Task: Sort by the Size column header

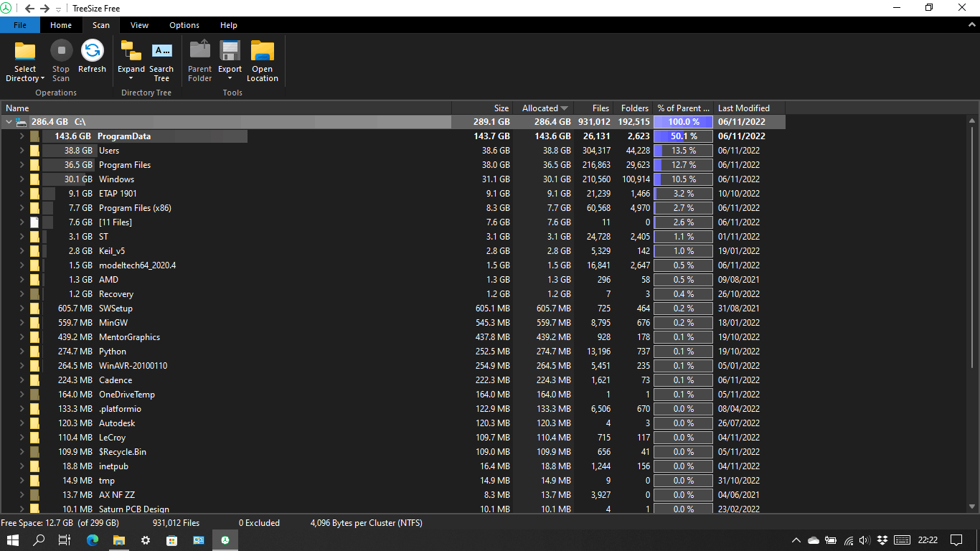Action: [x=482, y=108]
